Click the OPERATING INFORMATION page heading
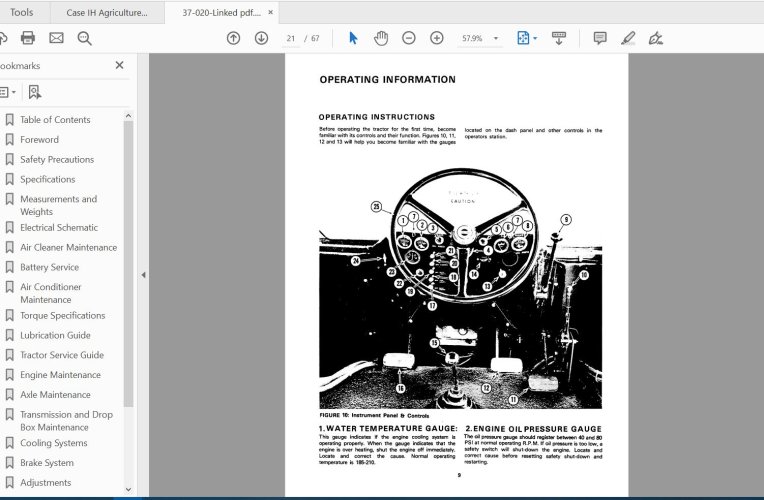The image size is (764, 500). 387,79
